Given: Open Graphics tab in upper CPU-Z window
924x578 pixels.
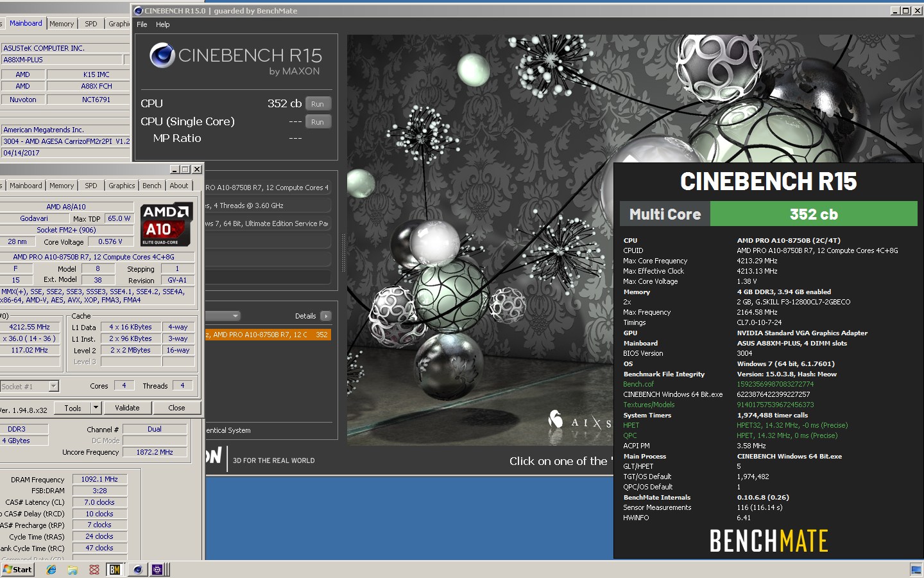Looking at the screenshot, I should tap(118, 24).
